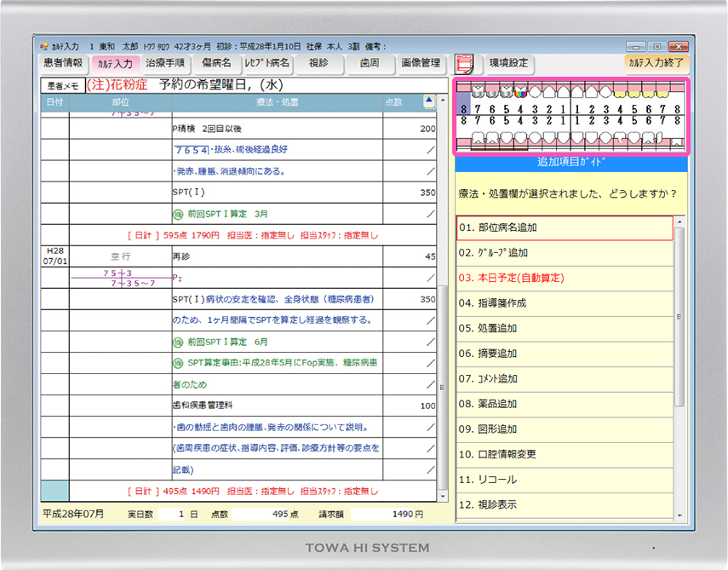
Task: Select 03. 本日予定(自動算定) item
Action: coord(564,278)
